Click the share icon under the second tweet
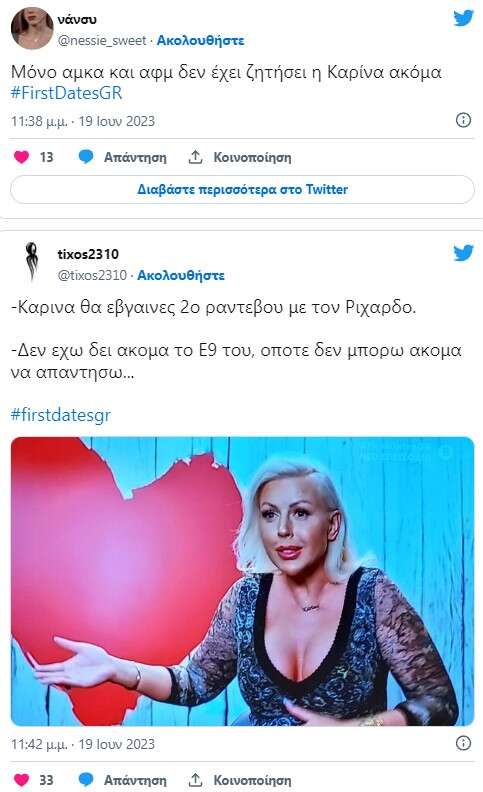This screenshot has width=483, height=792. coord(195,780)
